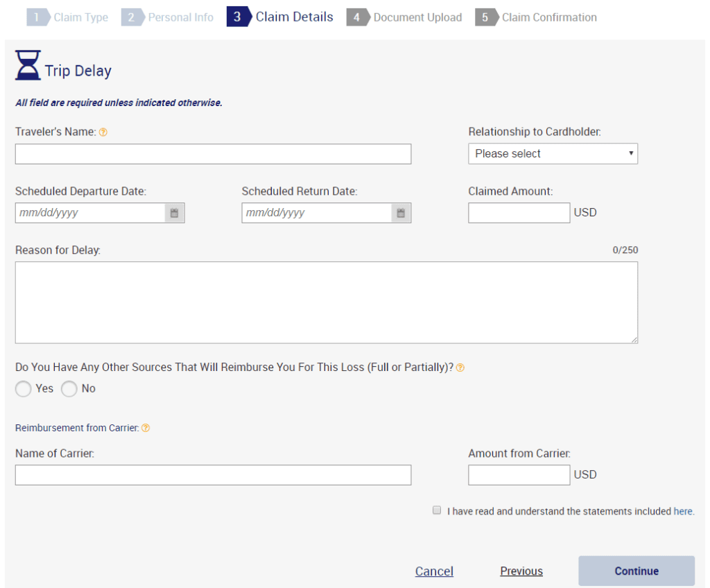Go back using the Previous link
This screenshot has height=588, width=710.
(x=521, y=571)
